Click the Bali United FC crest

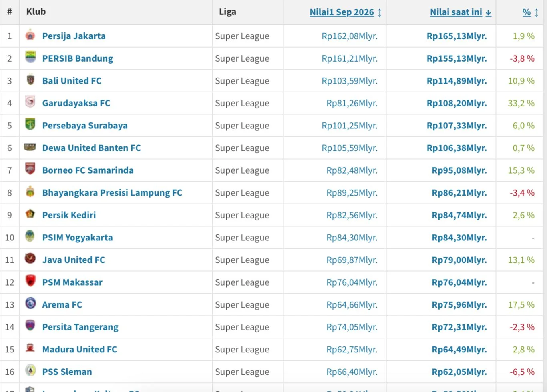(30, 80)
